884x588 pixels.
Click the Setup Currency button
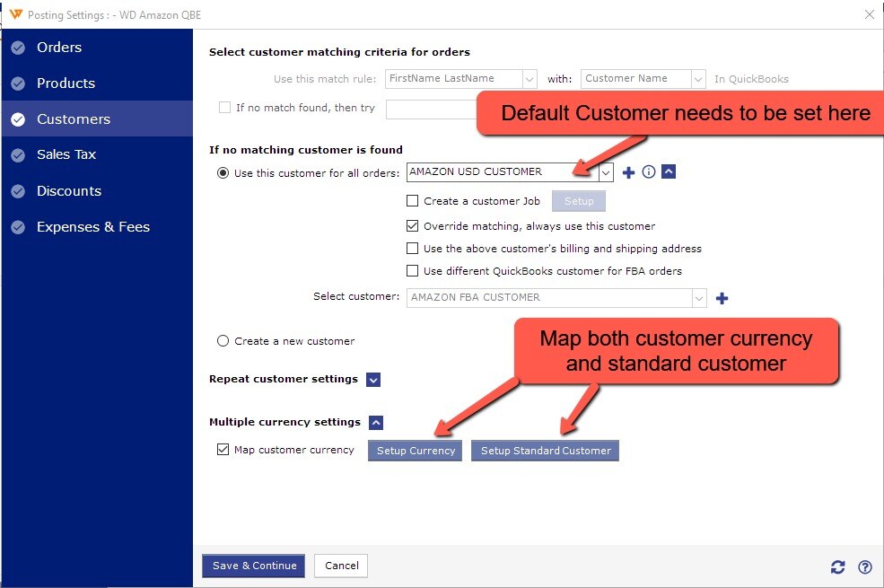(x=416, y=451)
